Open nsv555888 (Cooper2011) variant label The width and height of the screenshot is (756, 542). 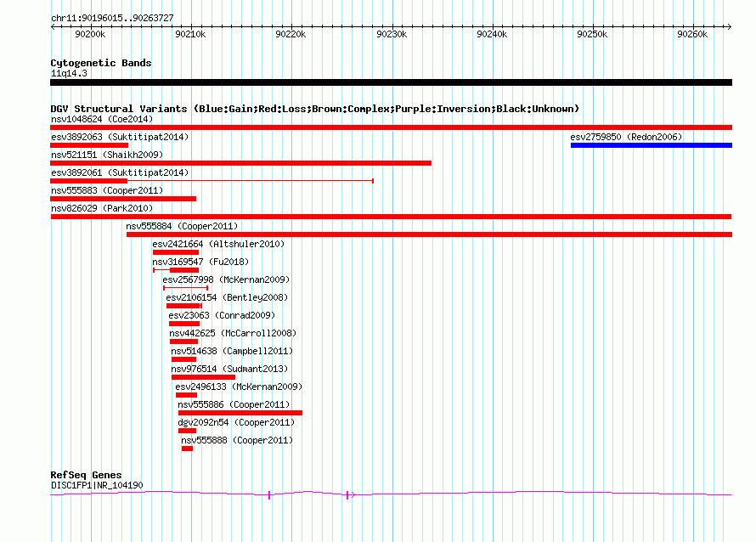point(237,440)
